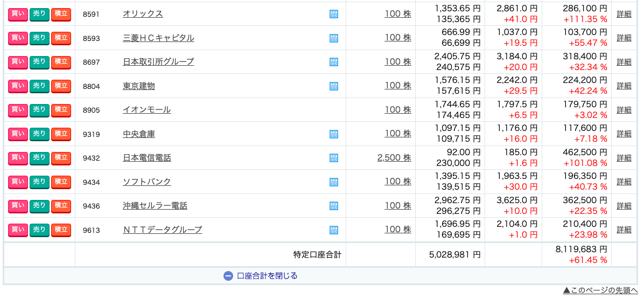The image size is (644, 298).
Task: Click 積立 button for イオンモール
Action: (x=61, y=110)
